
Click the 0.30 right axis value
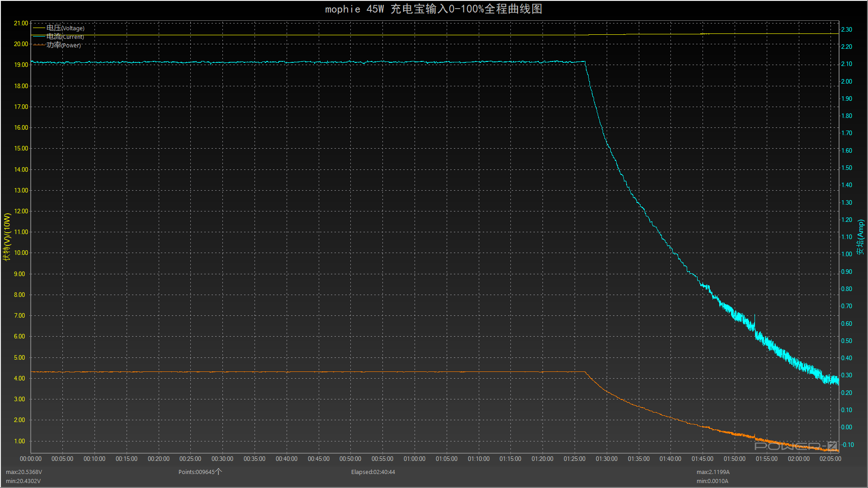[x=846, y=375]
